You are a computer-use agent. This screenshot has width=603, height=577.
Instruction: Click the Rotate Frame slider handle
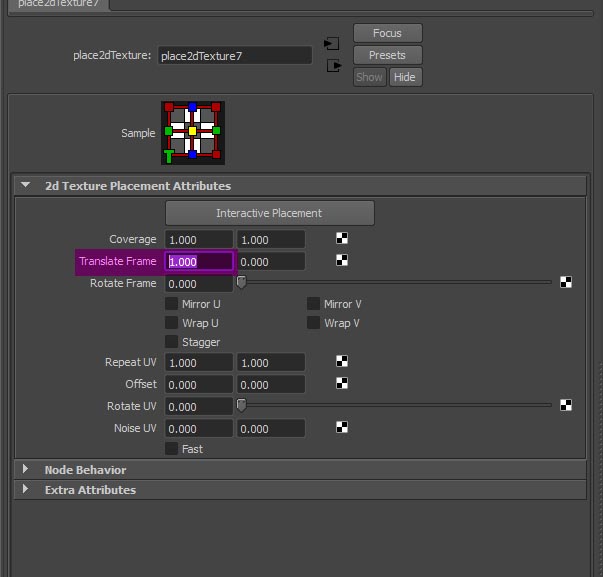[x=241, y=282]
